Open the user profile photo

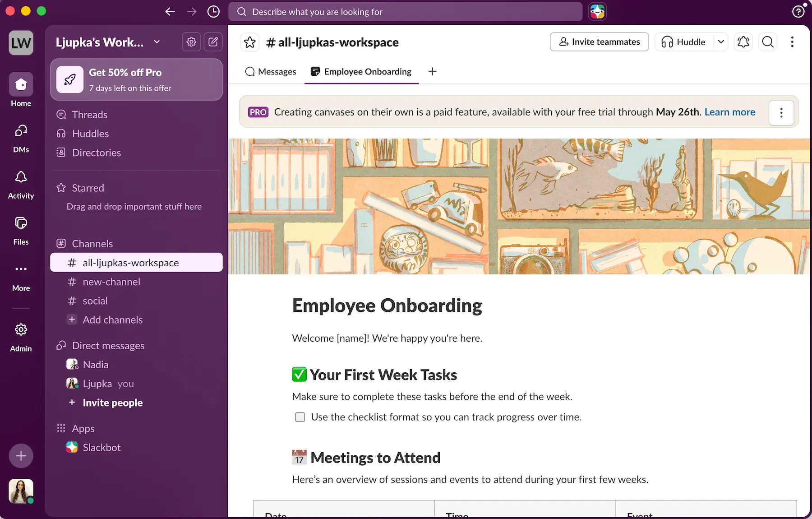coord(21,491)
